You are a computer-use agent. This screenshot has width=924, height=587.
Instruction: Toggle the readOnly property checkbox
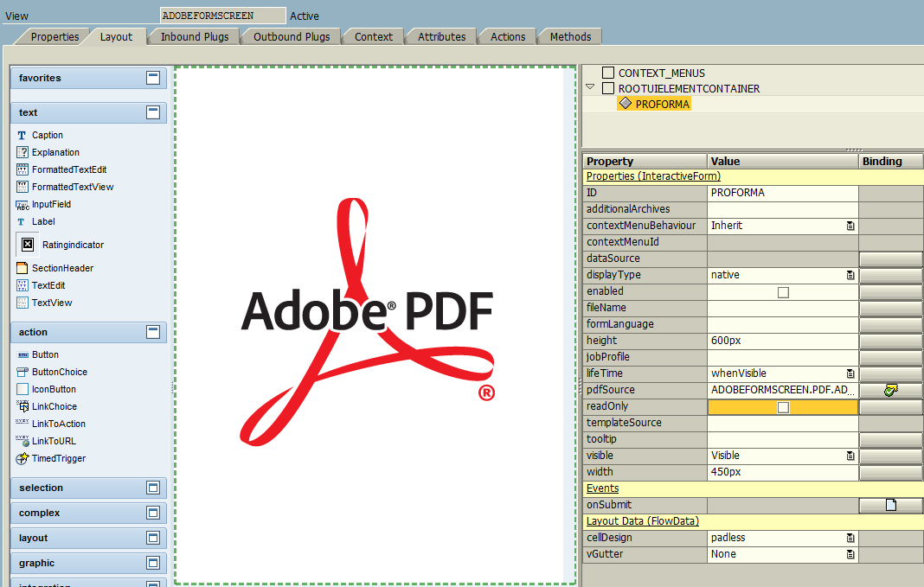(x=783, y=407)
